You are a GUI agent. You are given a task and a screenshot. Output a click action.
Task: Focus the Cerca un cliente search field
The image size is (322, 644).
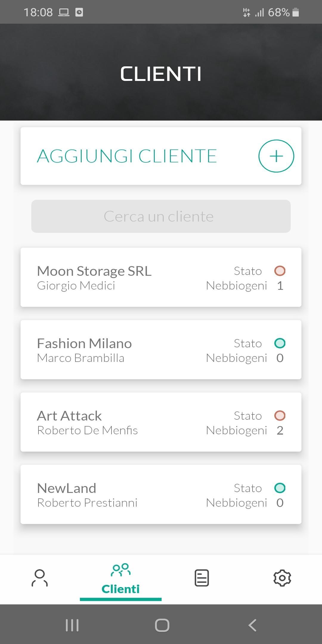[x=161, y=216]
